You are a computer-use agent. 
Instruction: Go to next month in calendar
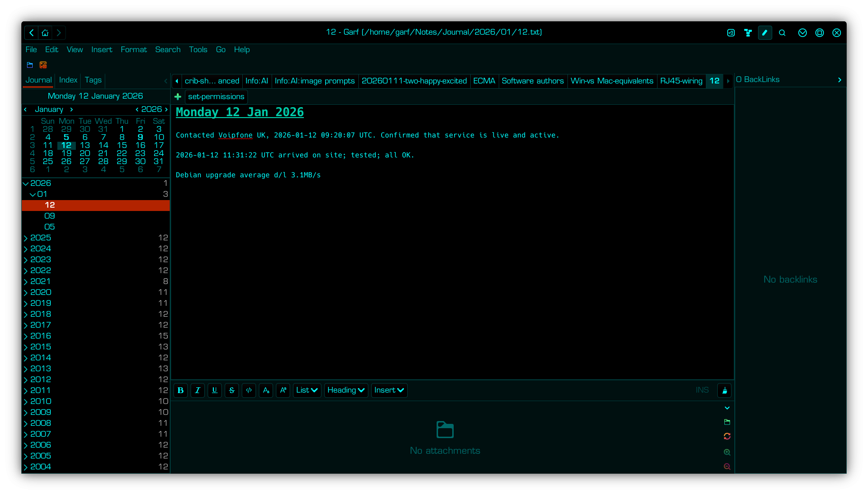pos(72,110)
